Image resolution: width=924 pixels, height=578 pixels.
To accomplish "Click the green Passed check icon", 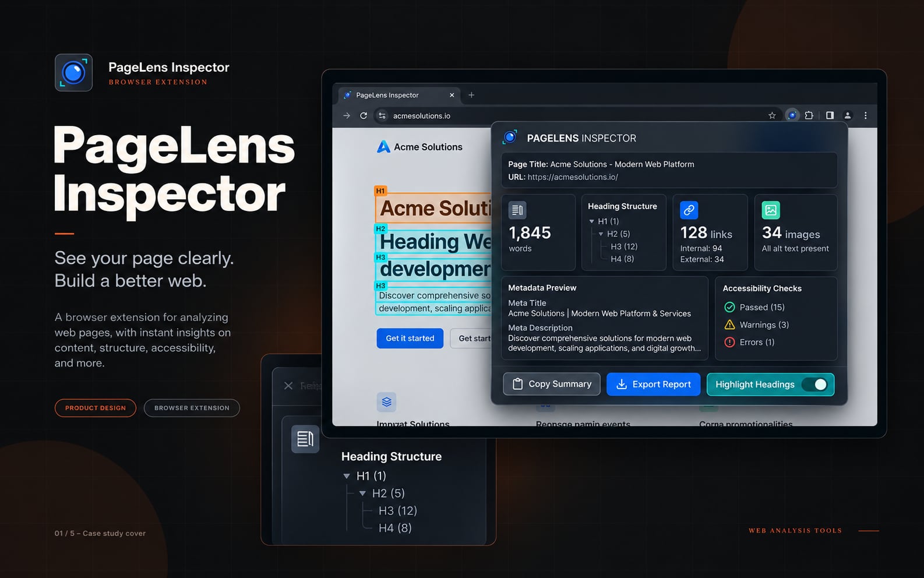I will click(729, 307).
